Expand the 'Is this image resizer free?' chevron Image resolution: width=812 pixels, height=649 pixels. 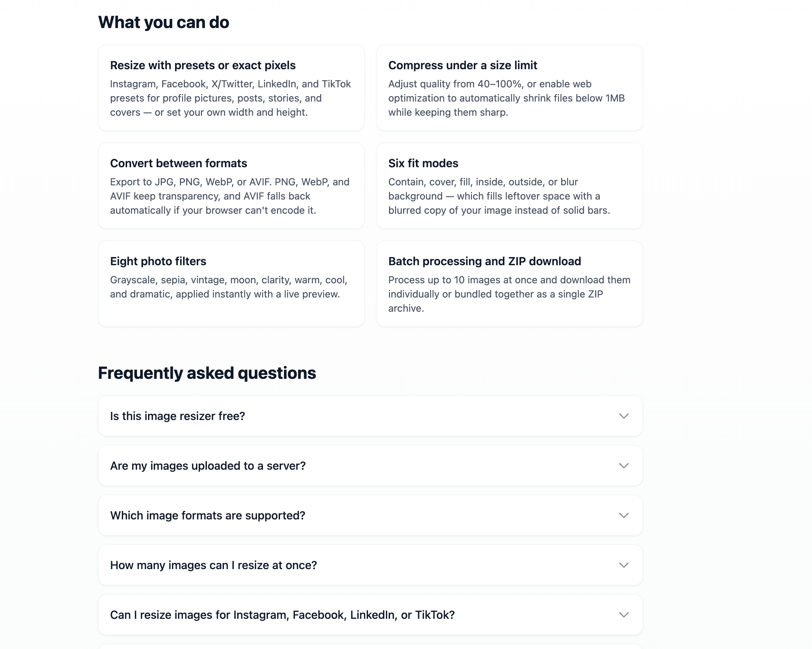[624, 416]
